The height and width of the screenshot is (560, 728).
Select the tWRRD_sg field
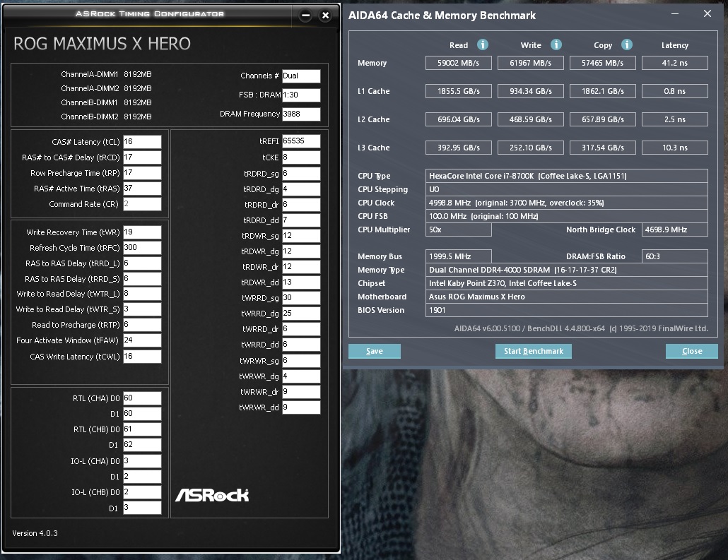(301, 298)
